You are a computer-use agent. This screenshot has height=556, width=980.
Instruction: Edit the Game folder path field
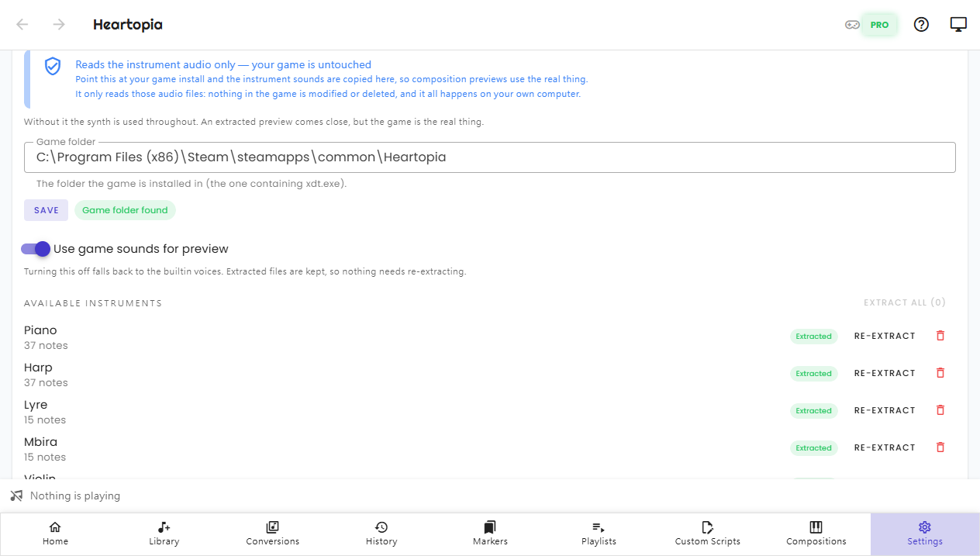click(489, 157)
